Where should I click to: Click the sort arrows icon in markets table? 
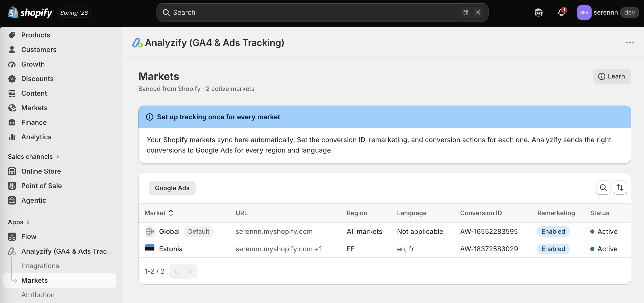point(620,188)
